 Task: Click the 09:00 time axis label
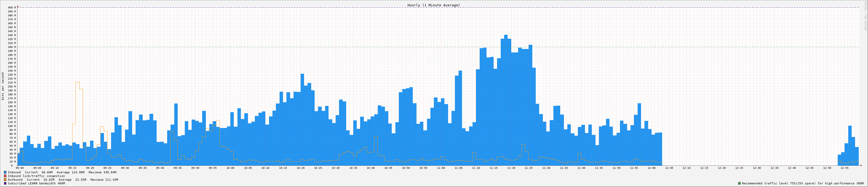pyautogui.click(x=19, y=168)
